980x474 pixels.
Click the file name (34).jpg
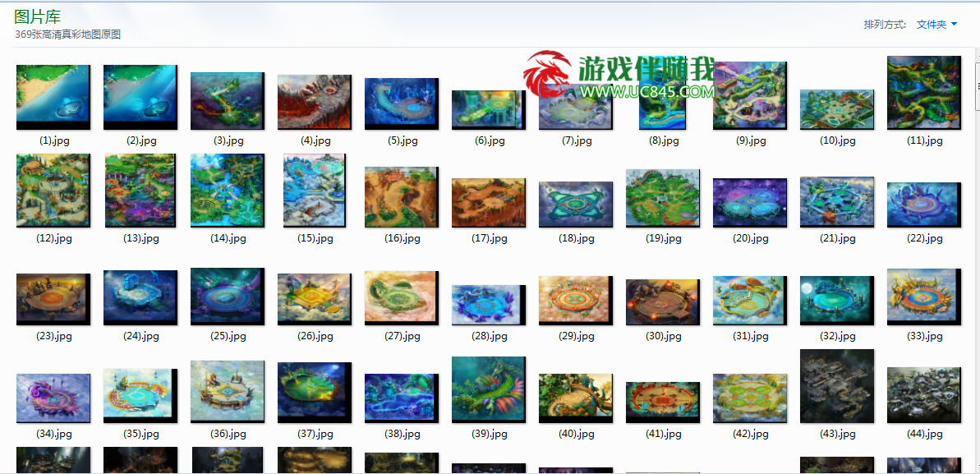53,434
